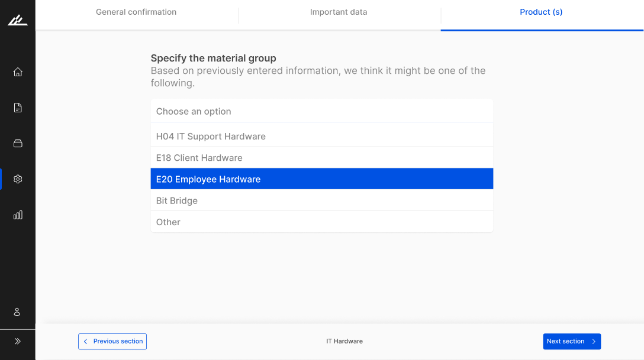Viewport: 644px width, 360px height.
Task: Open the documents icon in the sidebar
Action: 18,108
